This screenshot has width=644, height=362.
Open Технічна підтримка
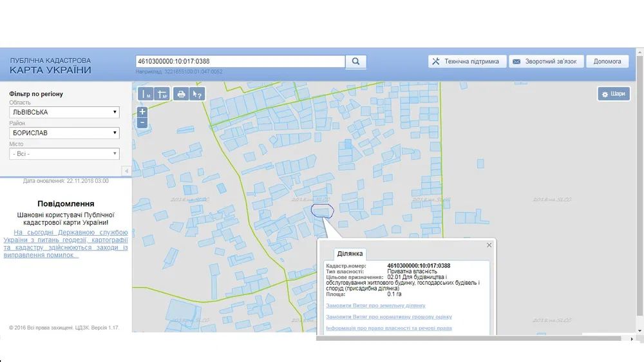click(466, 61)
